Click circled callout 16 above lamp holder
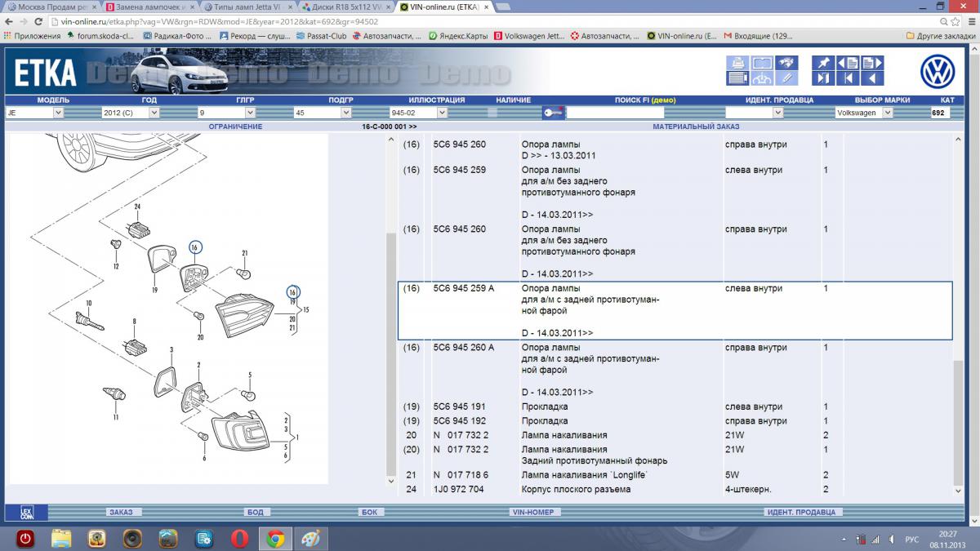Image resolution: width=980 pixels, height=551 pixels. [194, 247]
